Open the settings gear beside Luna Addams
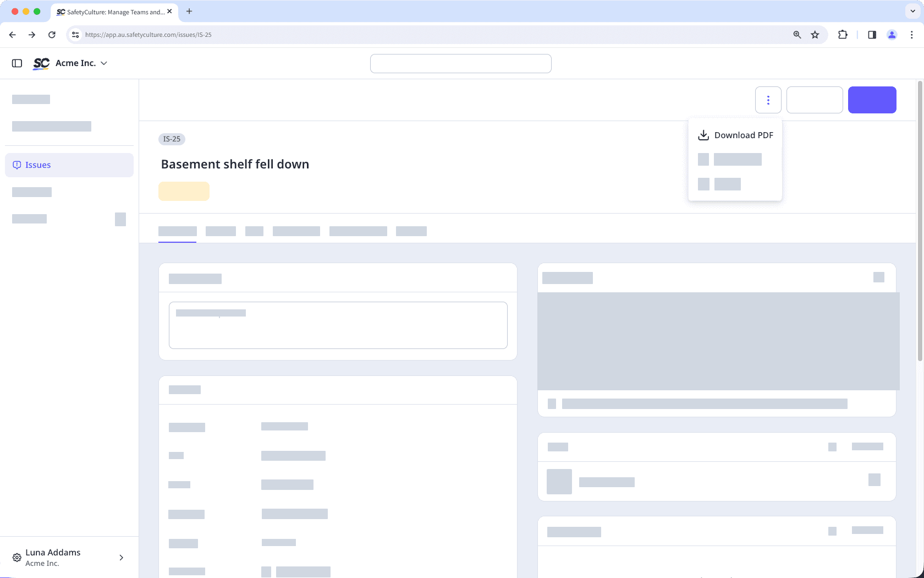This screenshot has width=924, height=578. pos(16,558)
